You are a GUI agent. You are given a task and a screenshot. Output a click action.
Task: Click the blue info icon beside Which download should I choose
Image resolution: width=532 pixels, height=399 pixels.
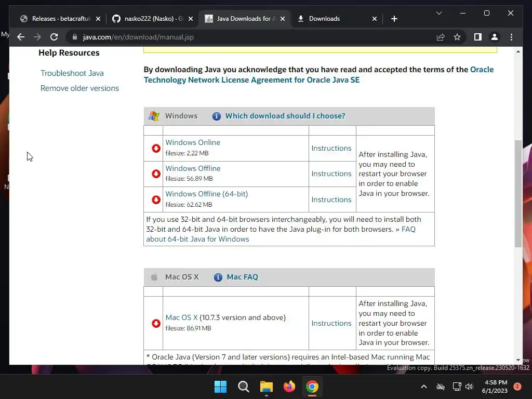tap(217, 116)
